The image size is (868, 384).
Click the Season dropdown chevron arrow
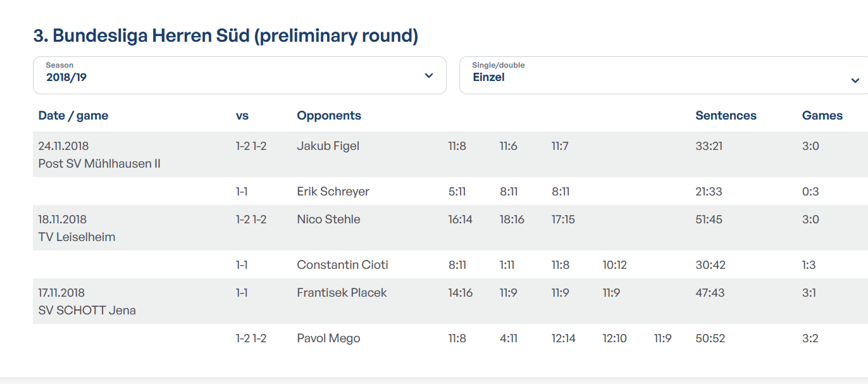pos(429,76)
